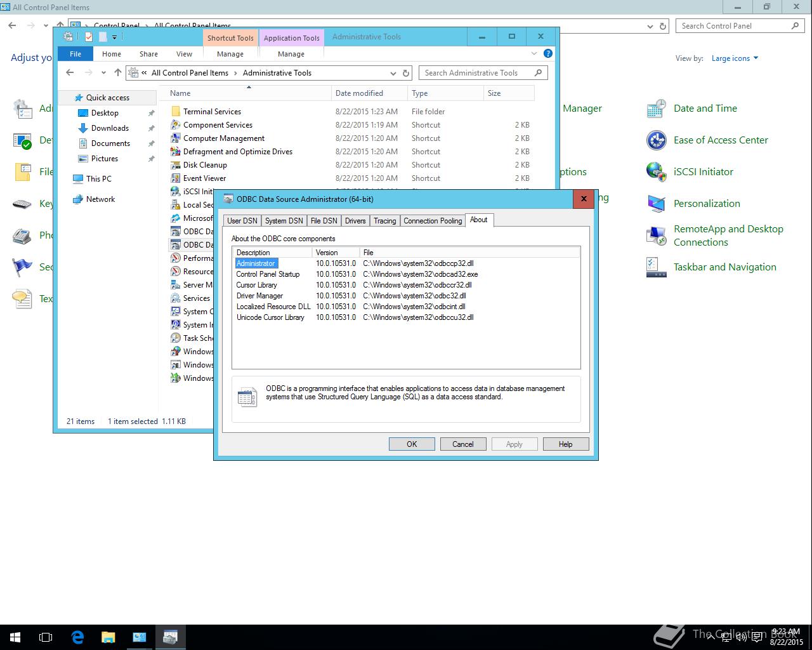Open the File DSN tab

click(324, 221)
